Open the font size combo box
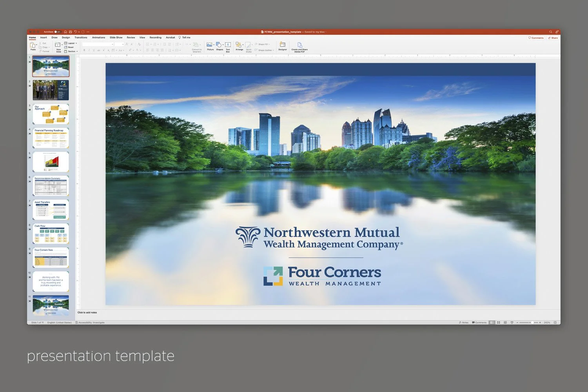The width and height of the screenshot is (588, 392). click(x=119, y=44)
